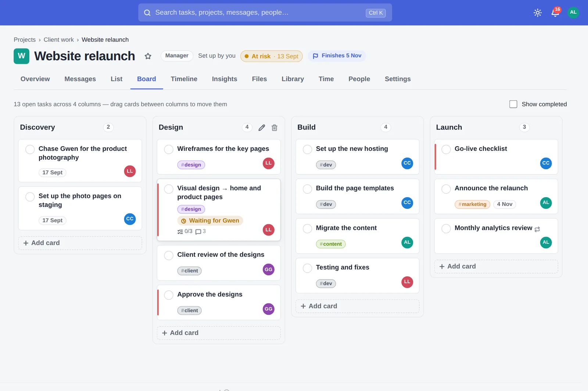Click the At risk status pill
This screenshot has height=391, width=588.
pyautogui.click(x=271, y=56)
